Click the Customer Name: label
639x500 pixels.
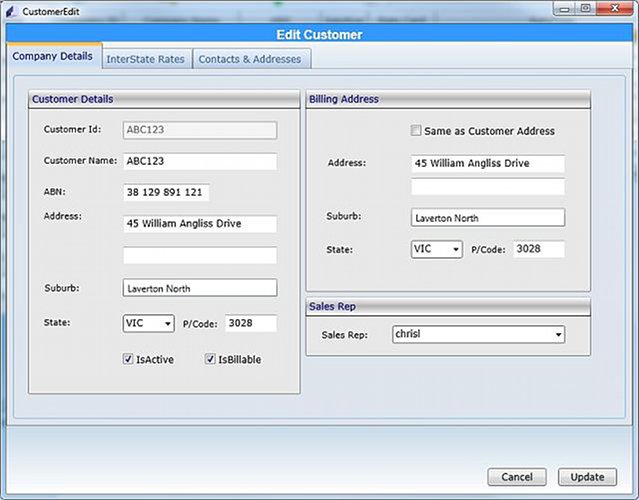80,161
